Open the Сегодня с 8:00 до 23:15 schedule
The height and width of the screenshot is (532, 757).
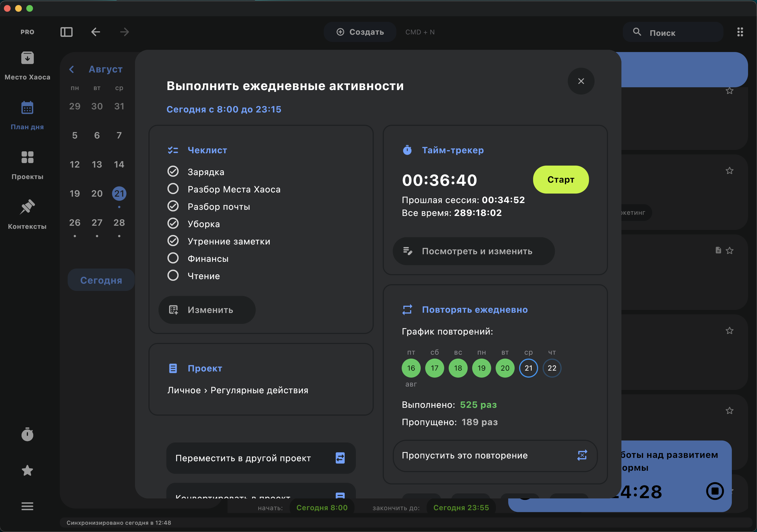point(224,109)
